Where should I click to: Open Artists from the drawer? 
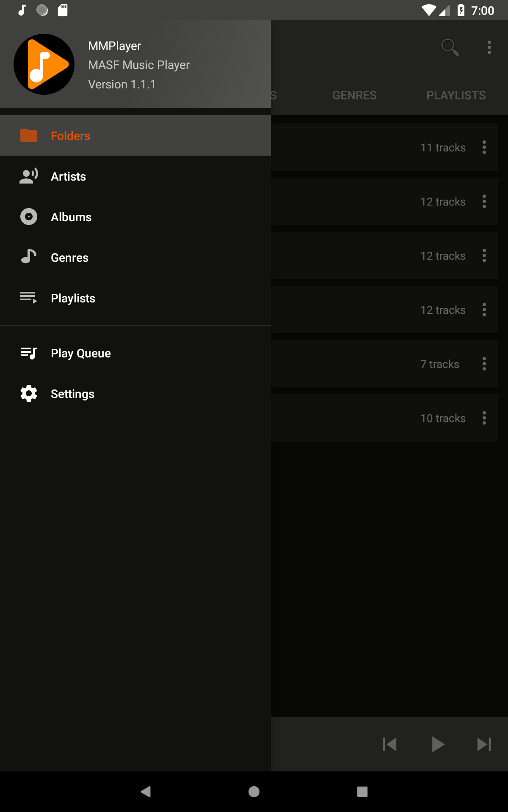68,176
